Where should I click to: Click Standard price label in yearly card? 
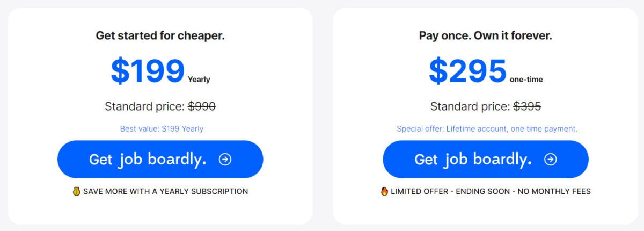[x=144, y=106]
